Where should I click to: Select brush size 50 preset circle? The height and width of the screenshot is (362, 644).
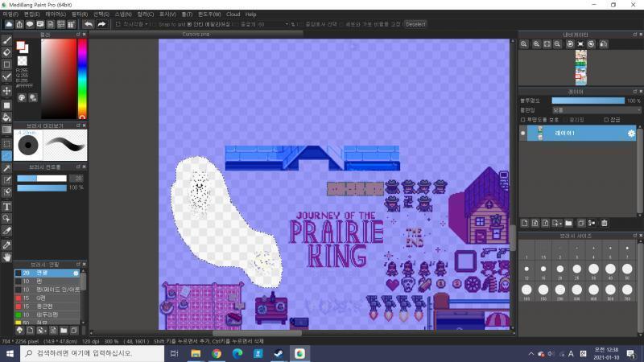pyautogui.click(x=627, y=269)
